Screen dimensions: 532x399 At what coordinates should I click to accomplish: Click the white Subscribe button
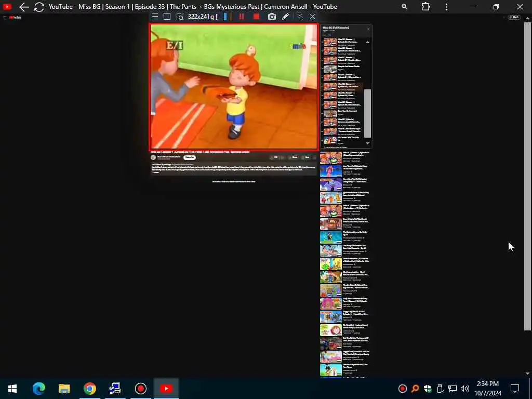click(x=189, y=157)
